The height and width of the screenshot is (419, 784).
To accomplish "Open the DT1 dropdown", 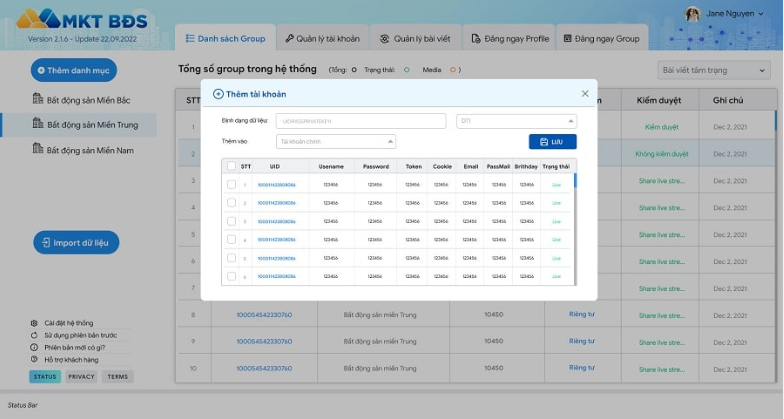I will point(516,121).
